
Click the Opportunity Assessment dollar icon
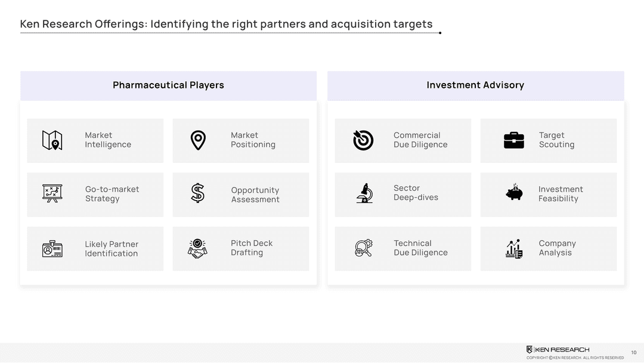point(198,193)
